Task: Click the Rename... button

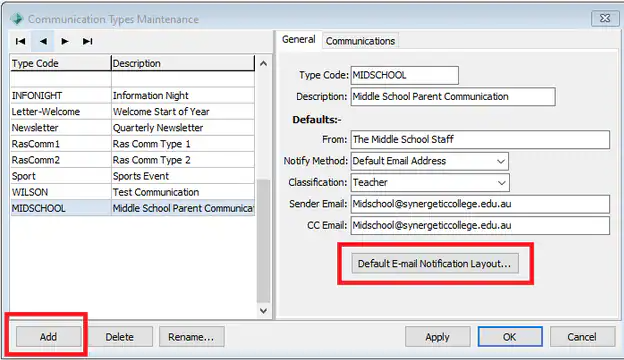Action: click(x=191, y=337)
